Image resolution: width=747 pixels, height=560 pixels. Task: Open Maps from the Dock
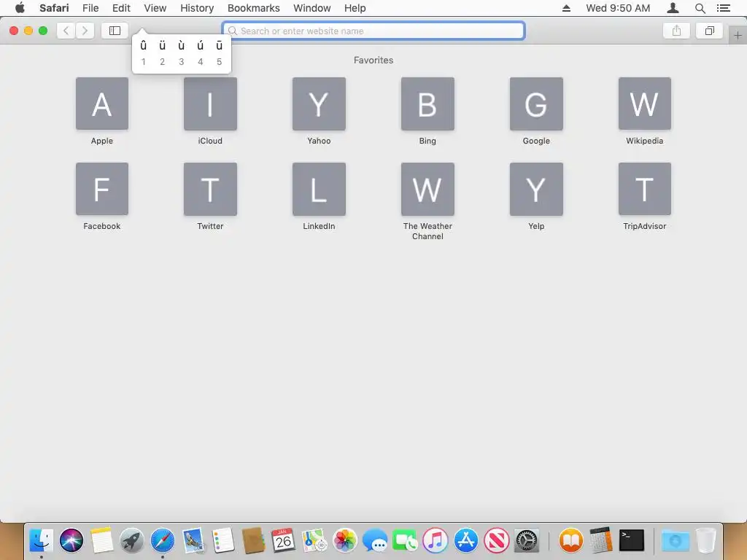tap(314, 540)
